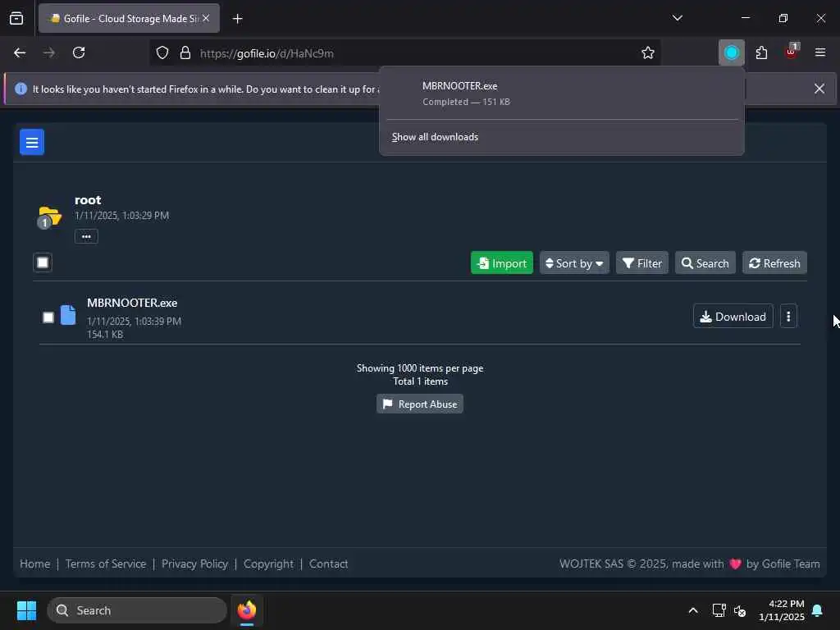This screenshot has height=630, width=840.
Task: Close the Gofile browser tab
Action: [206, 18]
